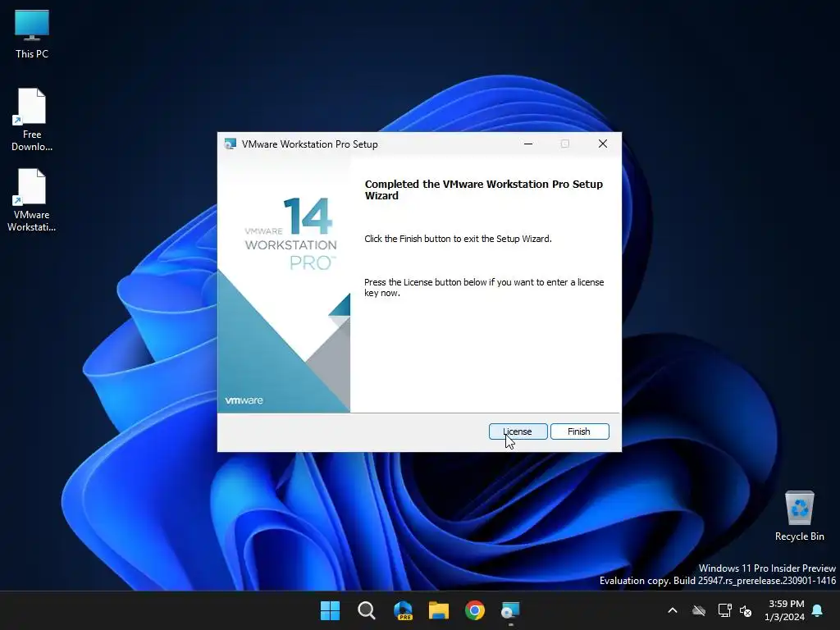Click Finish to exit the Setup Wizard
The width and height of the screenshot is (840, 630).
click(579, 431)
